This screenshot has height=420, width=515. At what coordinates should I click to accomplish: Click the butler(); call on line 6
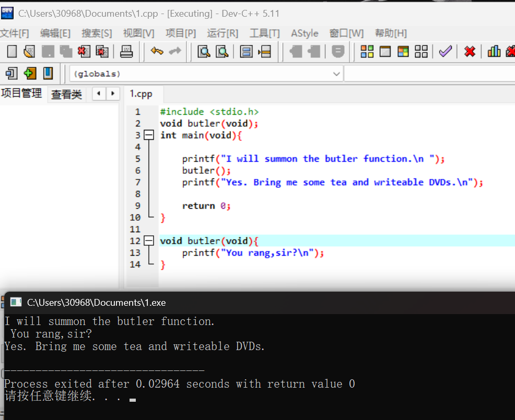tap(206, 171)
